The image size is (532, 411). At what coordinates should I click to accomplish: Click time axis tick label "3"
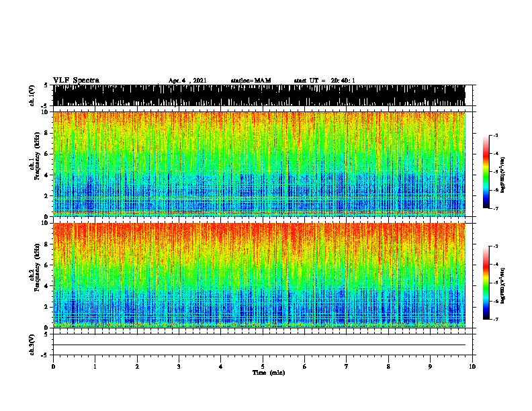pos(179,367)
